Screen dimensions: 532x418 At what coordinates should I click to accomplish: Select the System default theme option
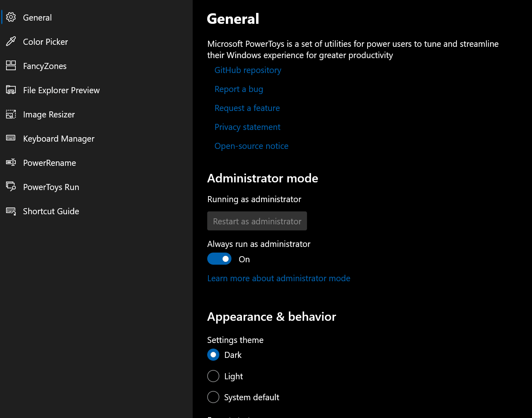tap(213, 397)
